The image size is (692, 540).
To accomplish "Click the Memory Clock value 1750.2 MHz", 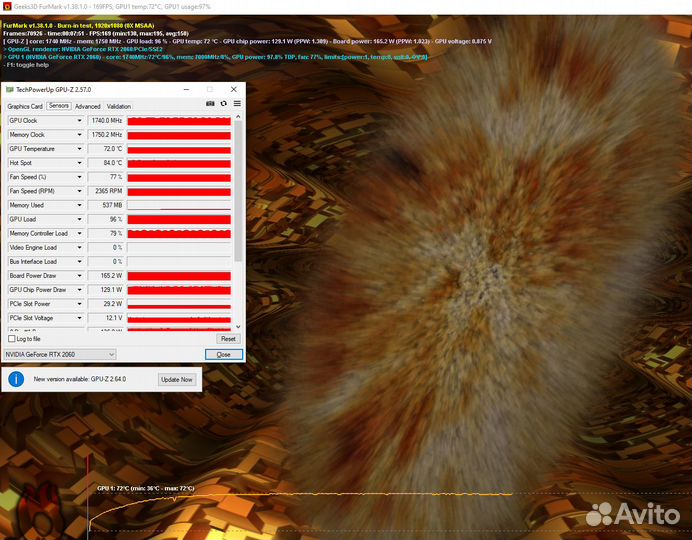I will pos(105,135).
